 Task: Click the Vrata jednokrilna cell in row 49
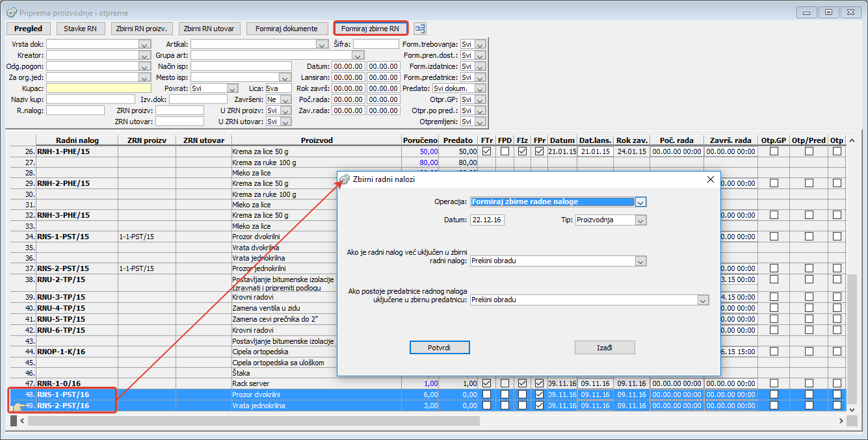coord(317,406)
